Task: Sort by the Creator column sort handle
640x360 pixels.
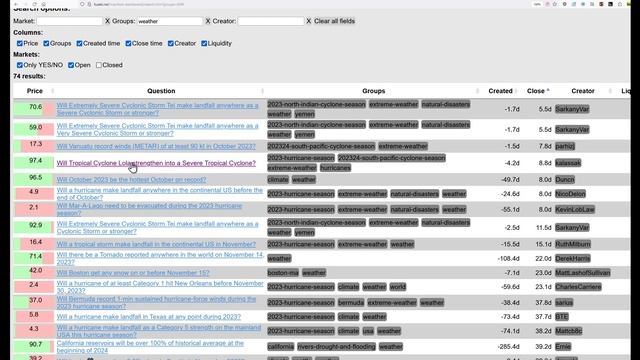Action: [x=610, y=91]
